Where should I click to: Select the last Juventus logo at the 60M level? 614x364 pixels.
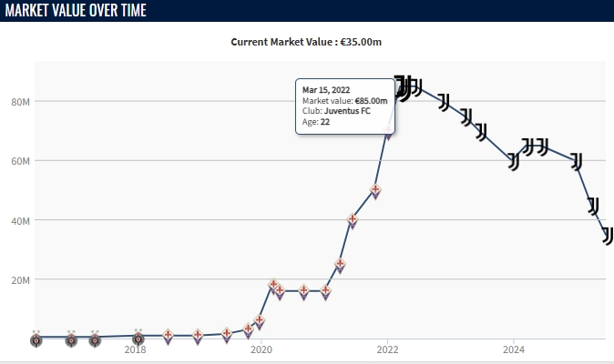coord(576,162)
